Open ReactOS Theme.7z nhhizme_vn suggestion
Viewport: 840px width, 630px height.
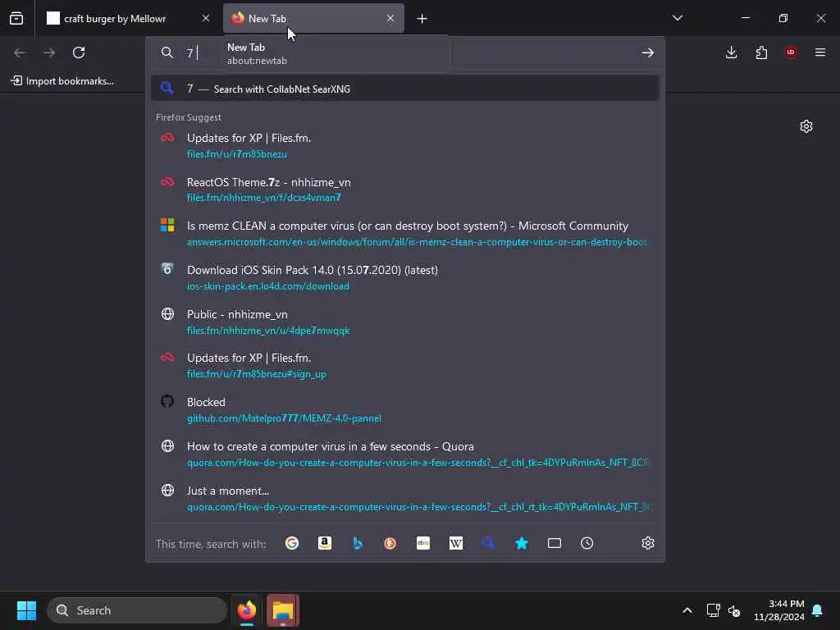(x=405, y=189)
